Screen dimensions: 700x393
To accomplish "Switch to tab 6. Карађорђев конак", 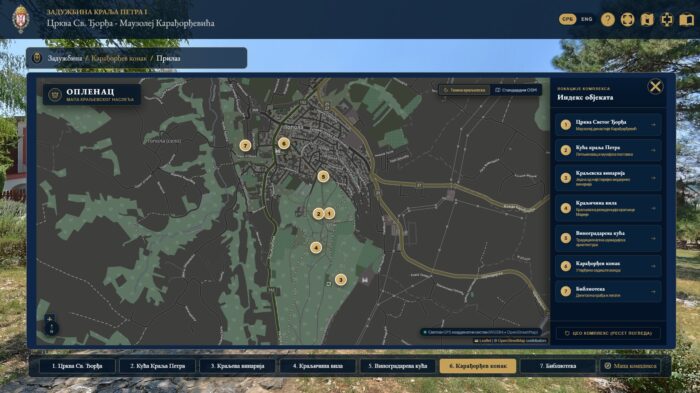I will point(478,366).
